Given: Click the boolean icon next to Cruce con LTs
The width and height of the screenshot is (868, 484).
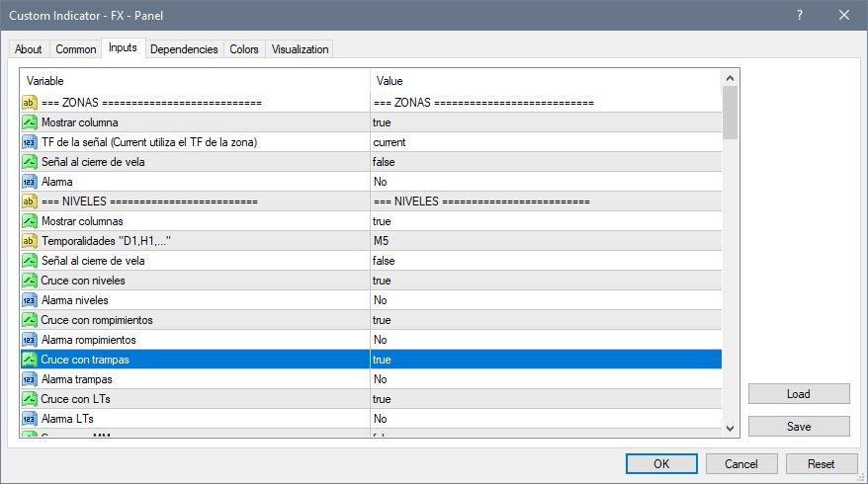Looking at the screenshot, I should [x=29, y=399].
